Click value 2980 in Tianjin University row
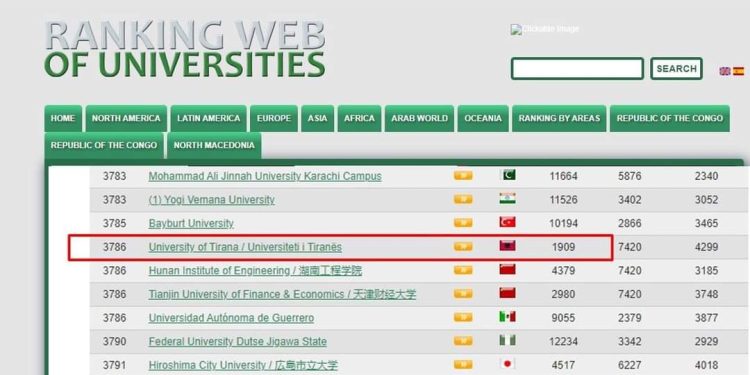Screen dimensions: 750x375 (563, 294)
